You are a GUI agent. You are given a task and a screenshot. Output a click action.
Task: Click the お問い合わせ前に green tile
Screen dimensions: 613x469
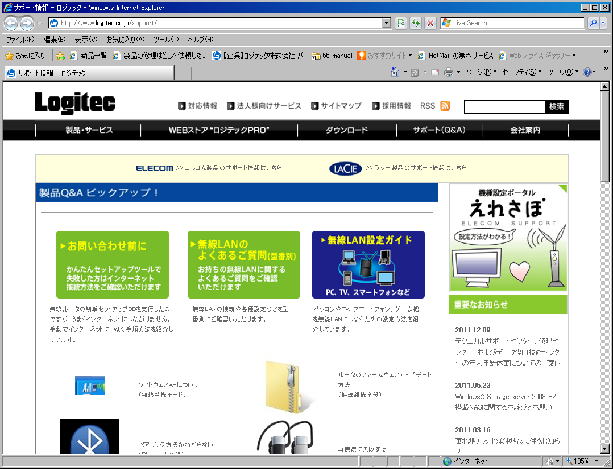(x=113, y=265)
